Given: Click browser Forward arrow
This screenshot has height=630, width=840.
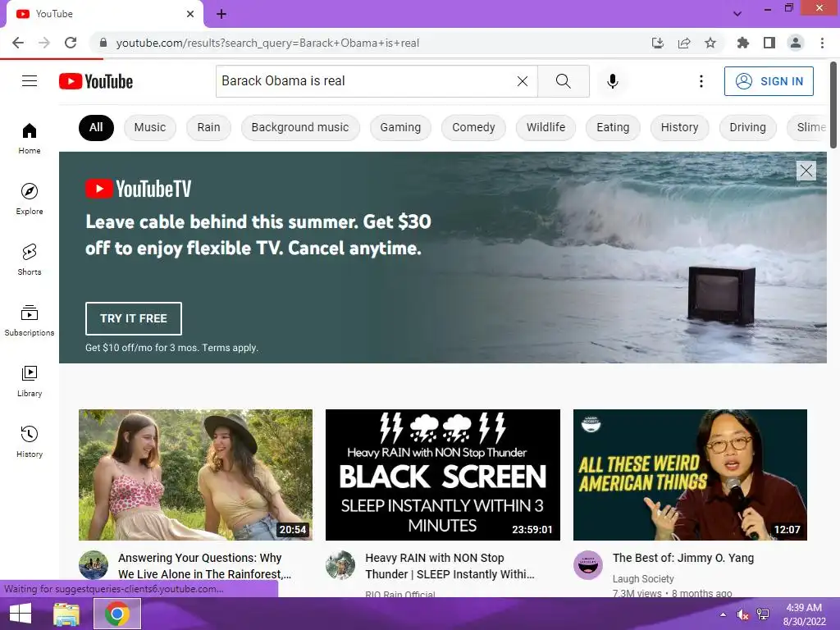Looking at the screenshot, I should click(x=44, y=43).
